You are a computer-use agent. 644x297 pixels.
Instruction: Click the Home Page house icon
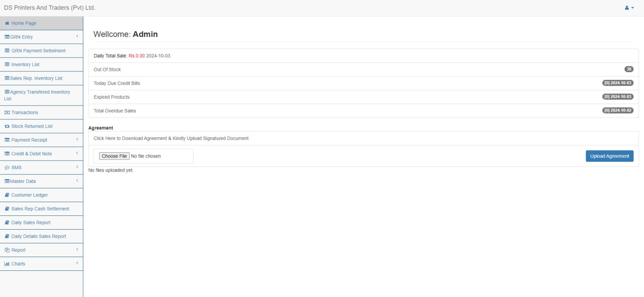point(6,23)
